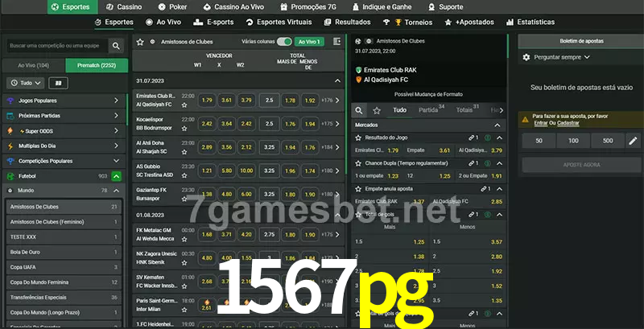Screen dimensions: 644x329
Task: Favorite the Gaziantep FK match star
Action: tap(184, 199)
